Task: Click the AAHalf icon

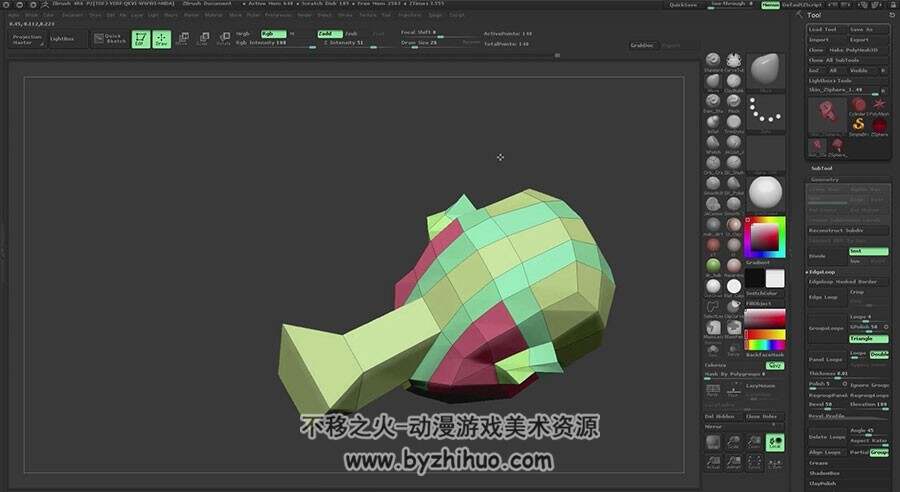Action: coord(734,463)
